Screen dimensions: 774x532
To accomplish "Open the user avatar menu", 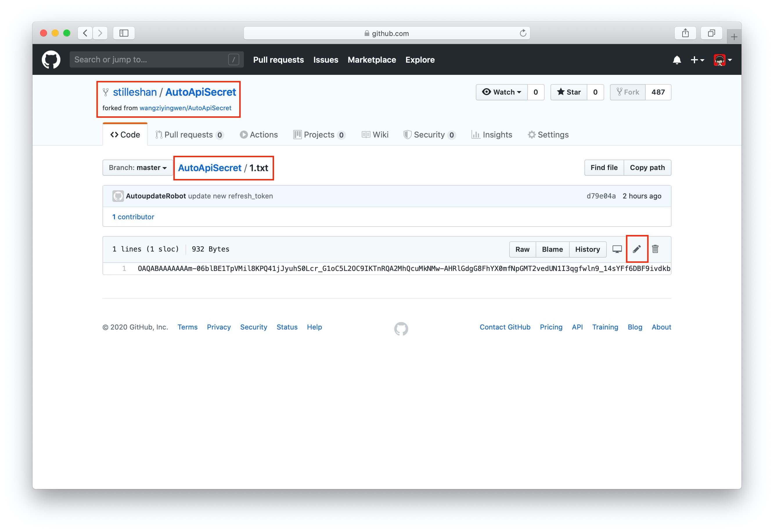I will point(723,60).
